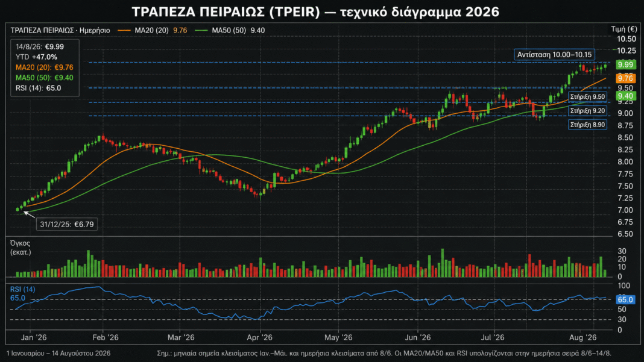The height and width of the screenshot is (362, 644).
Task: Click RSI (14): 65.0 in info box
Action: tap(38, 88)
